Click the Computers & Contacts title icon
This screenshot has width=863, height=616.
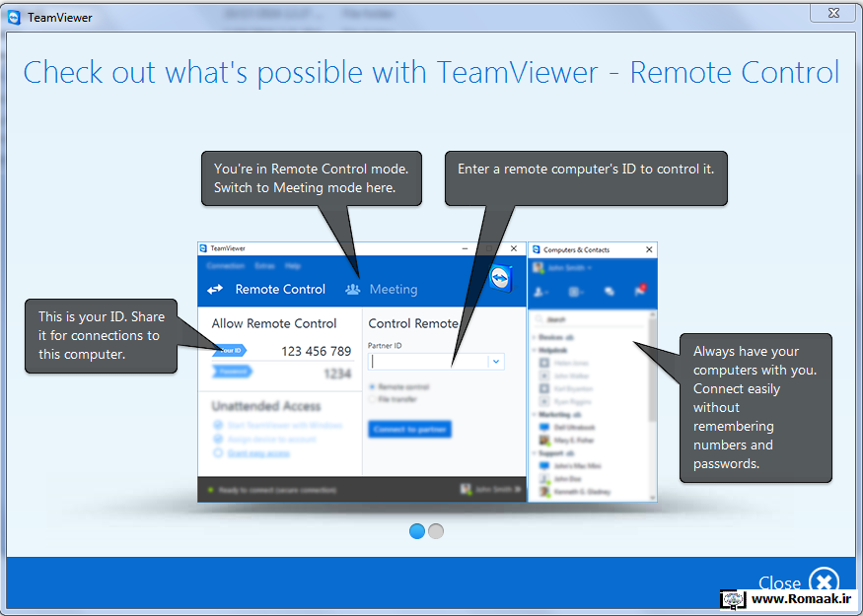tap(537, 249)
